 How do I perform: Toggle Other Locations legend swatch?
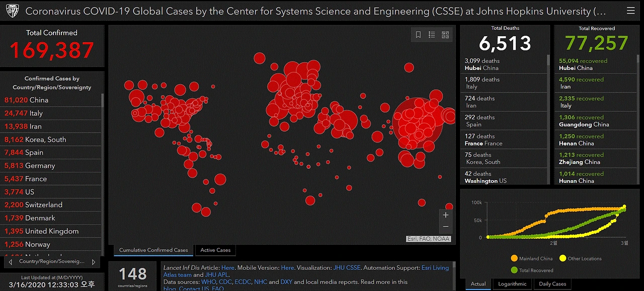point(562,258)
